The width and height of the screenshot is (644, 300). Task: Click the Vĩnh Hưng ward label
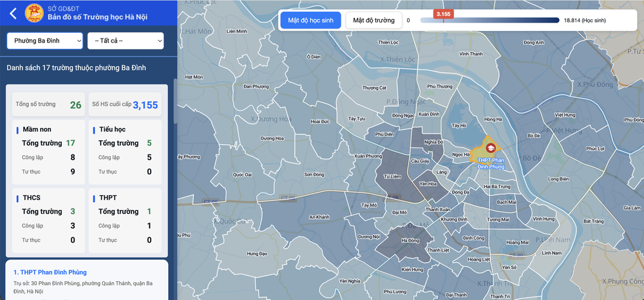543,219
